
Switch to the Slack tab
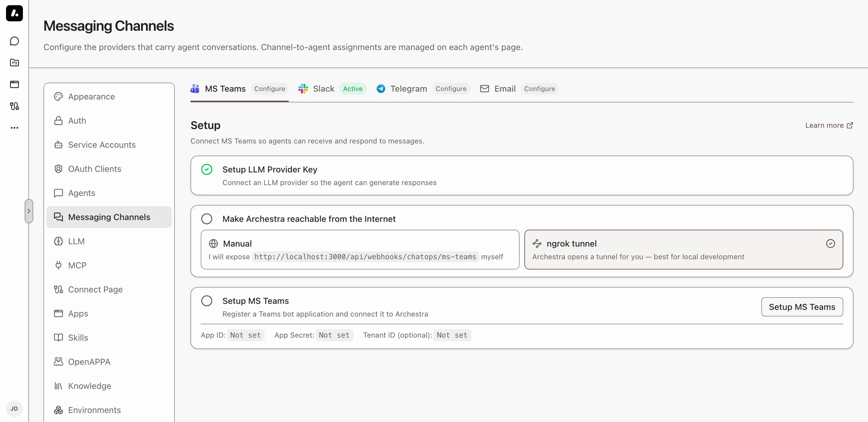pyautogui.click(x=332, y=89)
